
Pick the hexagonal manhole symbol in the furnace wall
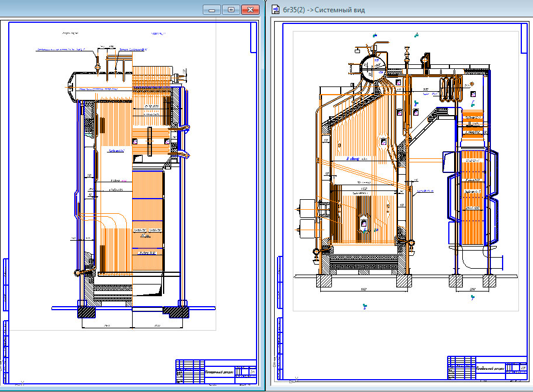coord(364,223)
